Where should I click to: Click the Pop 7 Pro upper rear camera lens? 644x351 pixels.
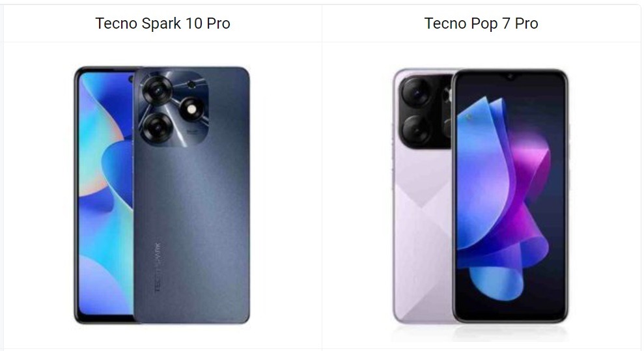417,93
